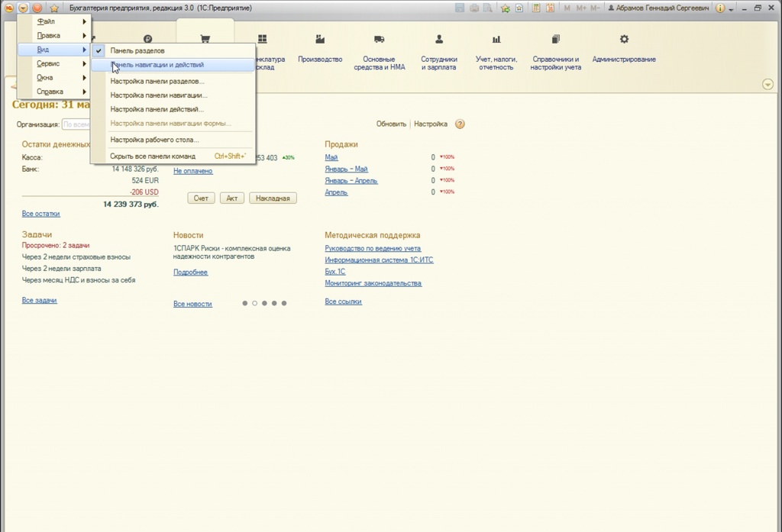
Task: Expand the Сервис submenu
Action: pyautogui.click(x=54, y=63)
